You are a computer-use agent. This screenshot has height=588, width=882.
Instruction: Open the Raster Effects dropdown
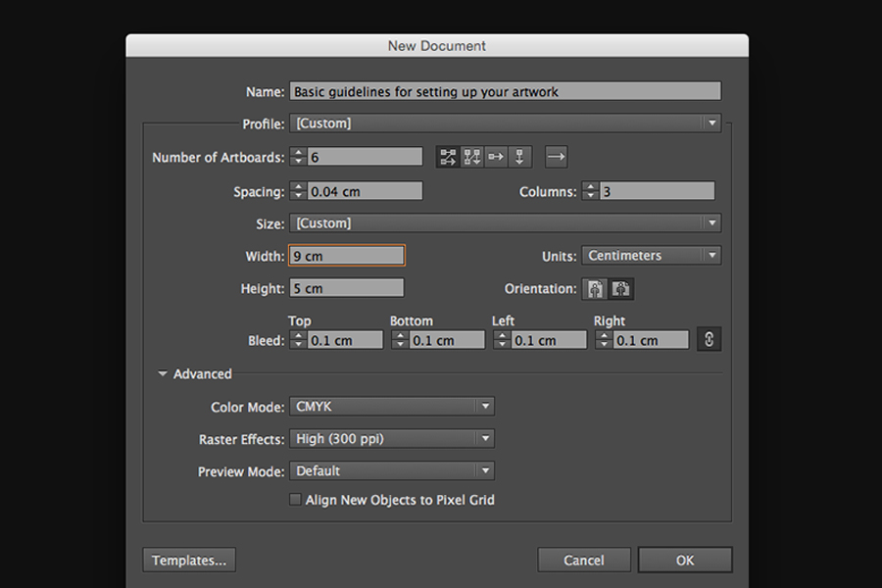point(392,438)
